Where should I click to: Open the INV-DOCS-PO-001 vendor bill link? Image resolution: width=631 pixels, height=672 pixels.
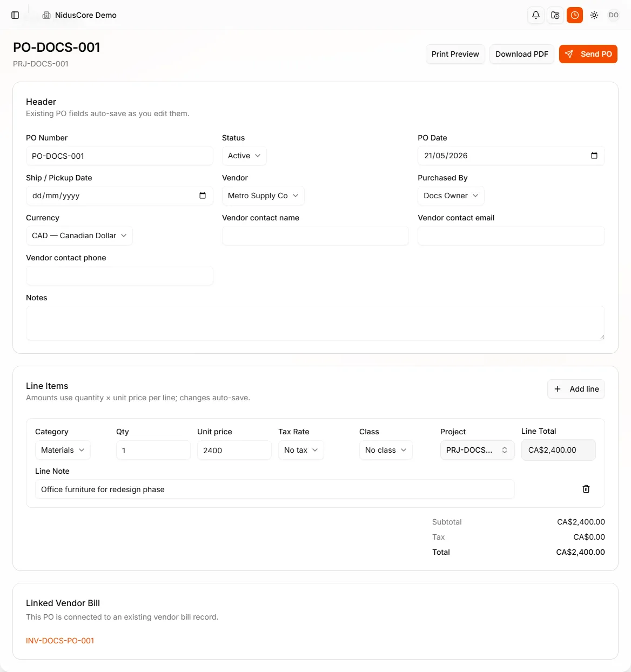60,641
